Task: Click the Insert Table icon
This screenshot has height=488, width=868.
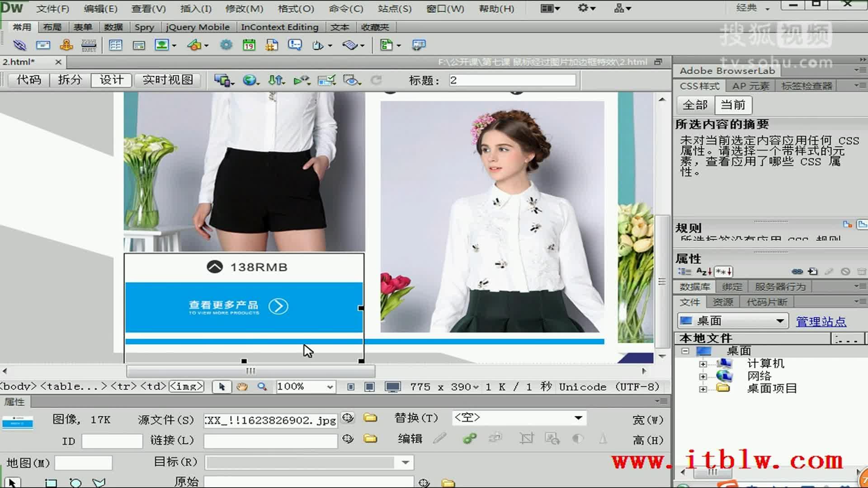Action: pyautogui.click(x=116, y=45)
